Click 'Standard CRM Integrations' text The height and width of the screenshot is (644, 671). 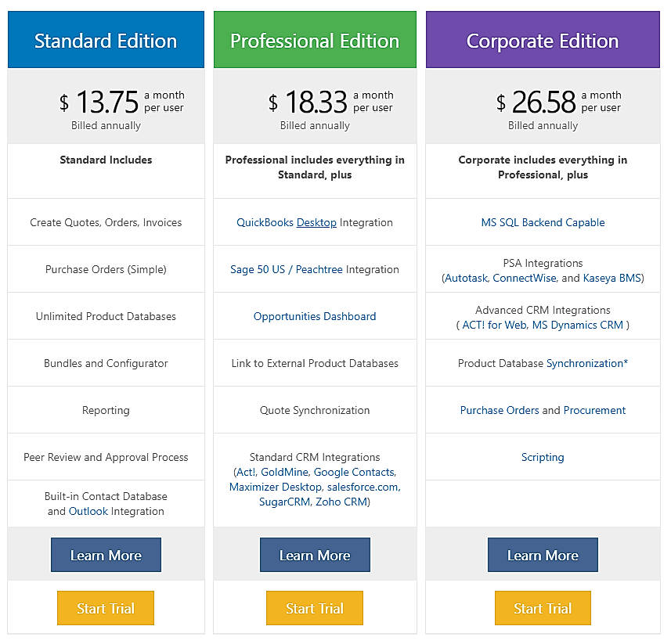tap(315, 457)
